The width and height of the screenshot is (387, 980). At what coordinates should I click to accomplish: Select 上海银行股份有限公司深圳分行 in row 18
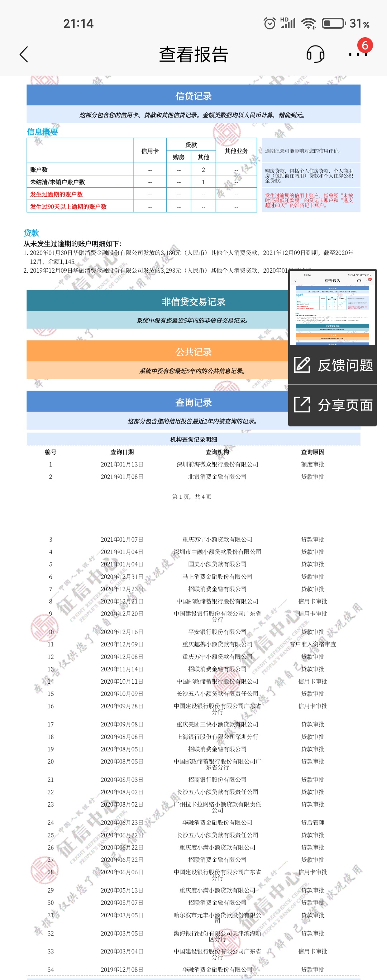tap(217, 737)
